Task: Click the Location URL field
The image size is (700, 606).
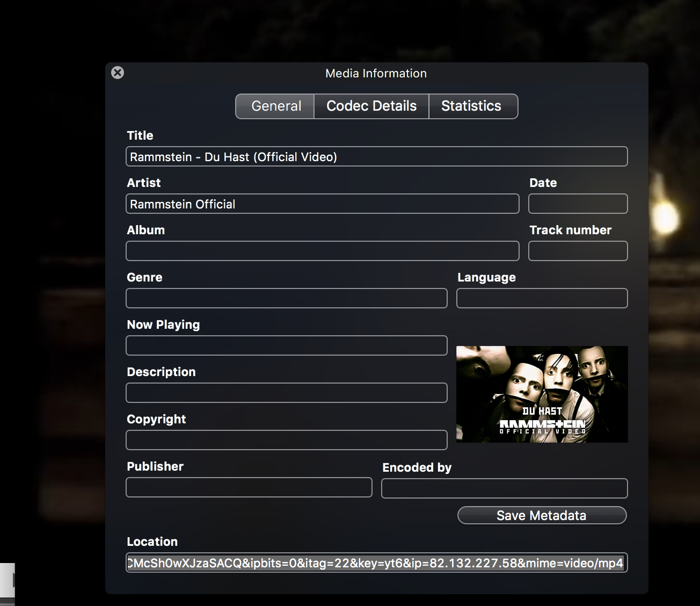Action: (376, 563)
